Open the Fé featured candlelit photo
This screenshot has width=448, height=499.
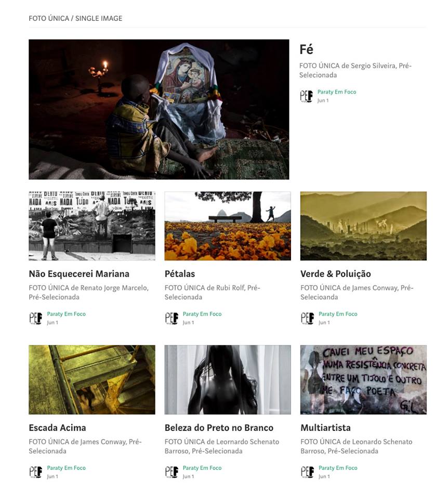coord(159,110)
